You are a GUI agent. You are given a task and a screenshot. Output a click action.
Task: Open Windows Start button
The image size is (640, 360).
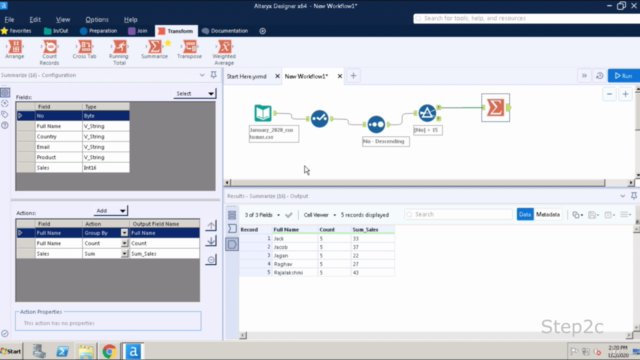click(x=11, y=351)
